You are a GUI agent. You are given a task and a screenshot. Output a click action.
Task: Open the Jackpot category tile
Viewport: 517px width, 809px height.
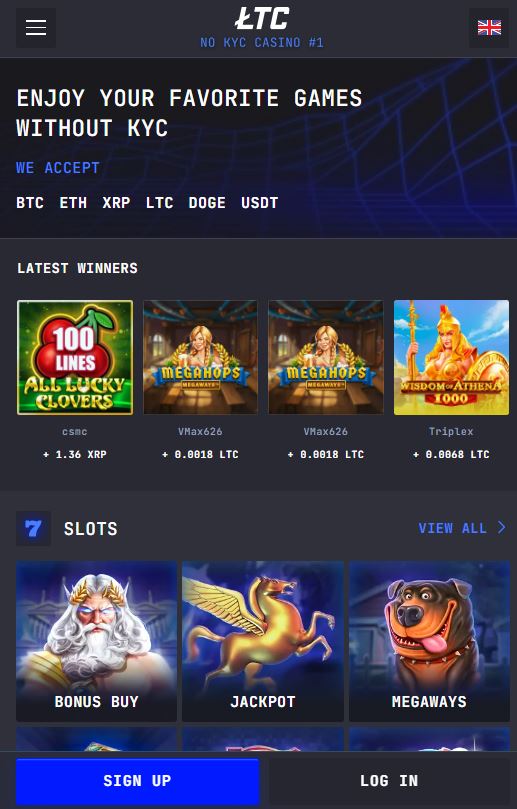(263, 641)
